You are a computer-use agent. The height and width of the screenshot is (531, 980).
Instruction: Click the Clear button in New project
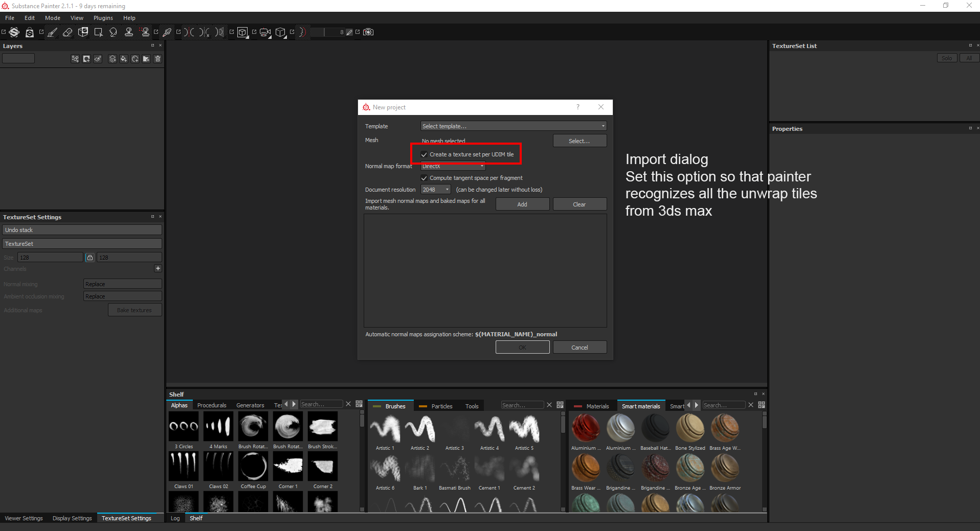point(580,204)
